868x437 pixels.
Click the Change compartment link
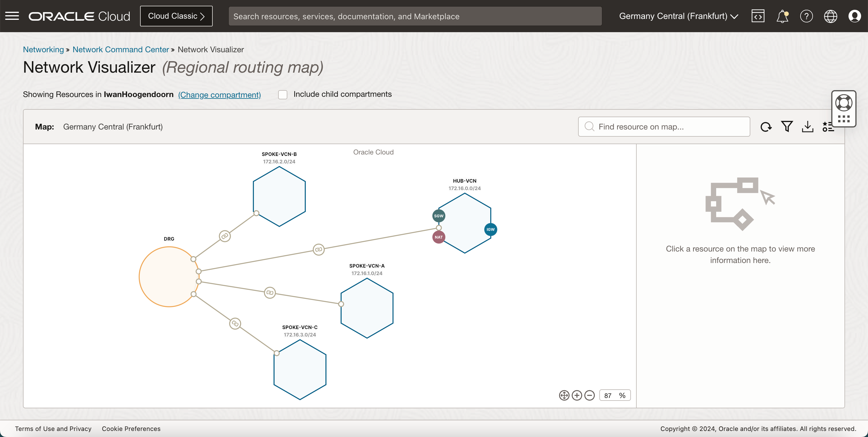tap(220, 94)
